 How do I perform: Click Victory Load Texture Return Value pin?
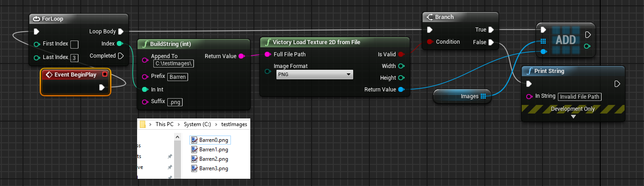coord(401,90)
